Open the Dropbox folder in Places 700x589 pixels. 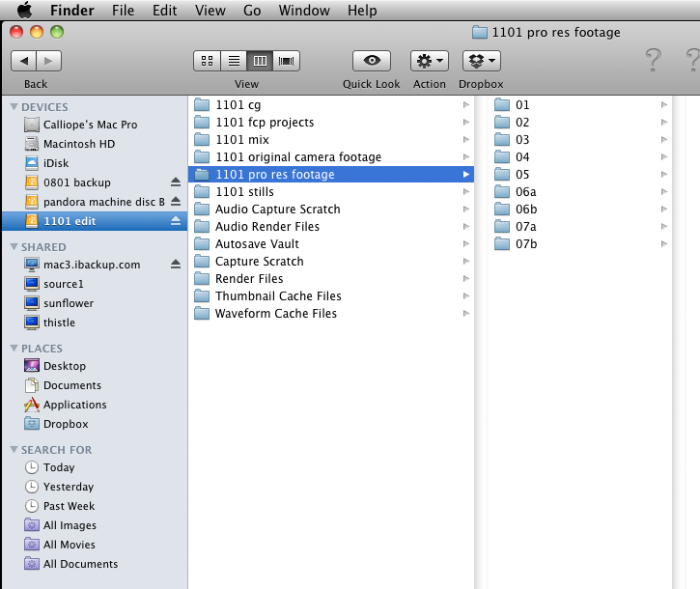[65, 424]
